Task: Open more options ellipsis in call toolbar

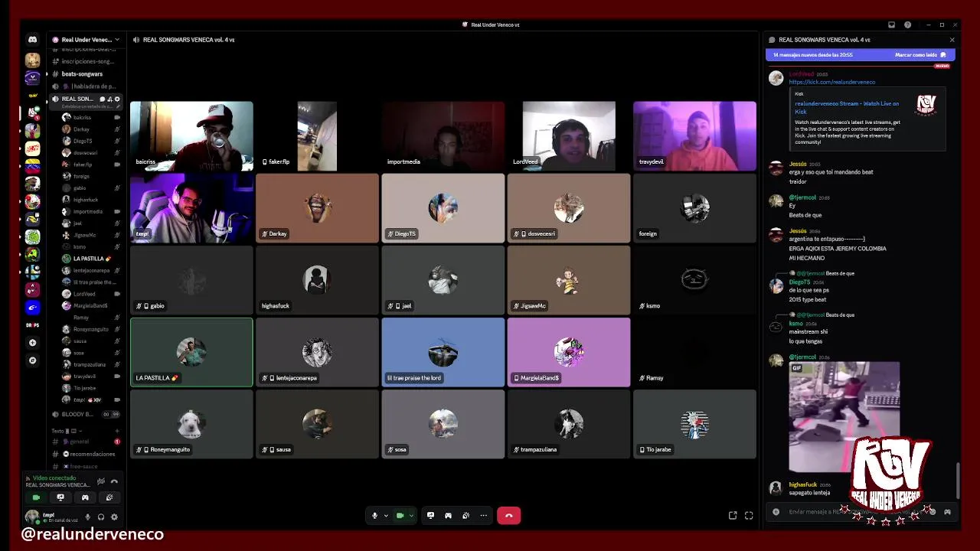Action: click(x=483, y=516)
